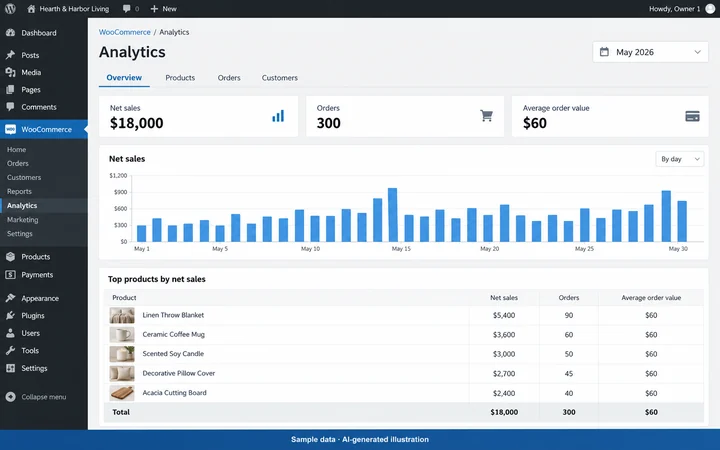Click the Scented Soy Candle thumbnail
Screen dimensions: 720x450
coord(122,354)
